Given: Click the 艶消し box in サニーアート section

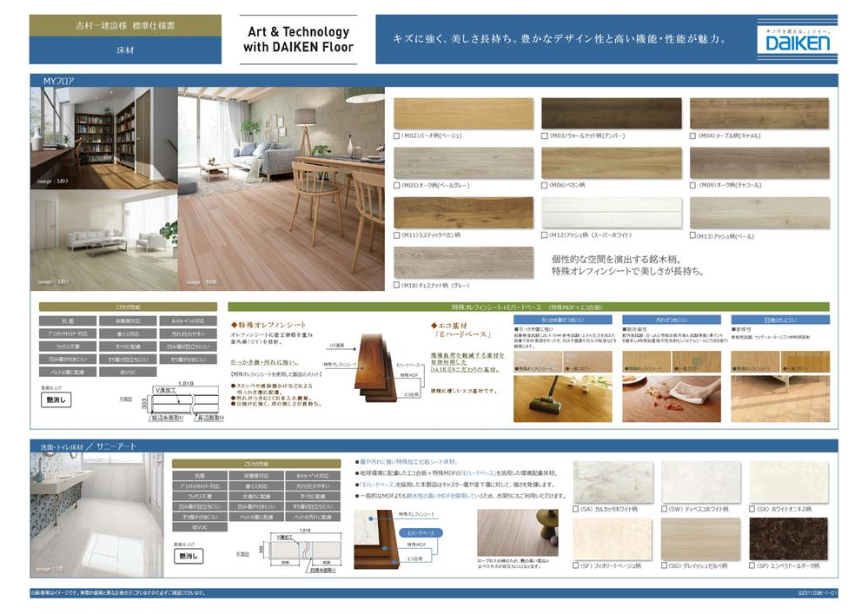Looking at the screenshot, I should pos(189,556).
